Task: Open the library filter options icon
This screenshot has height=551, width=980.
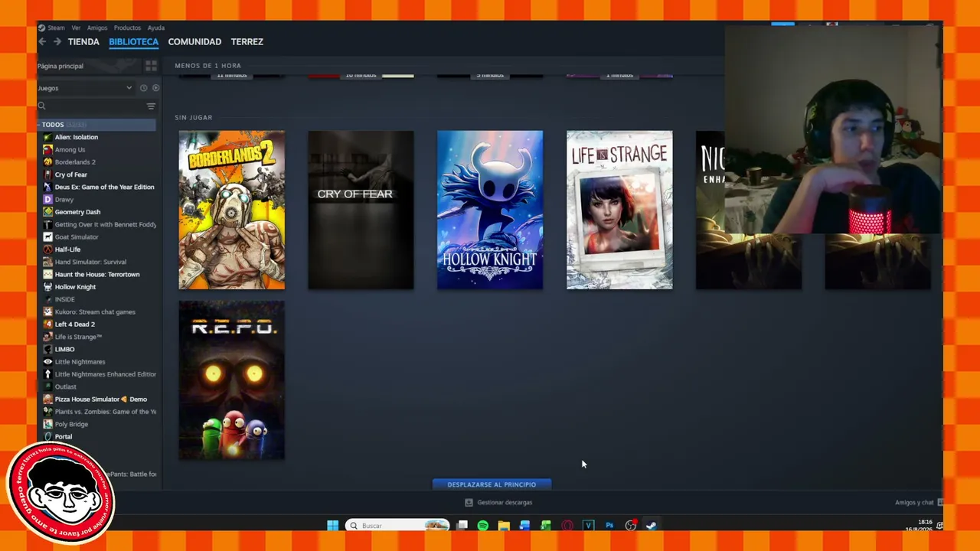Action: [x=151, y=106]
